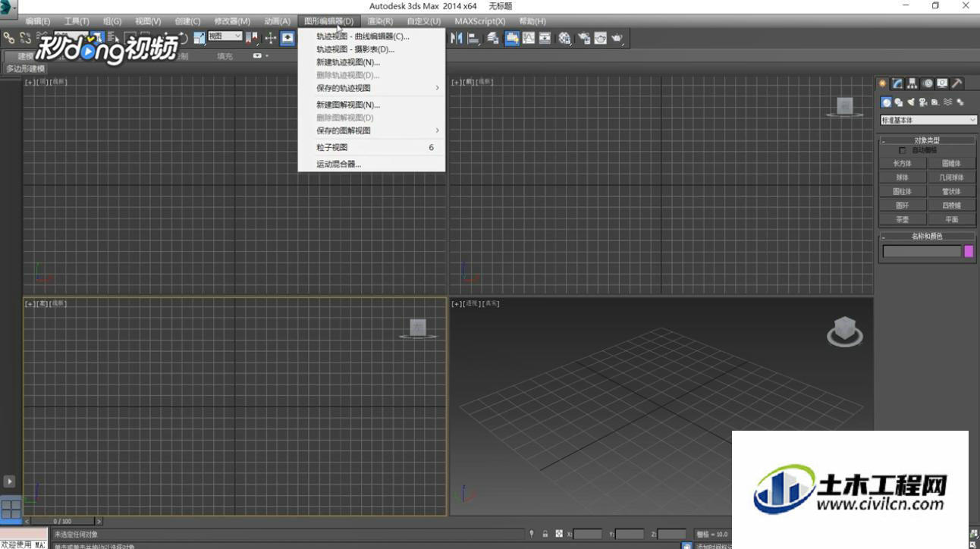
Task: Click the Unlink Selection icon
Action: pos(26,37)
